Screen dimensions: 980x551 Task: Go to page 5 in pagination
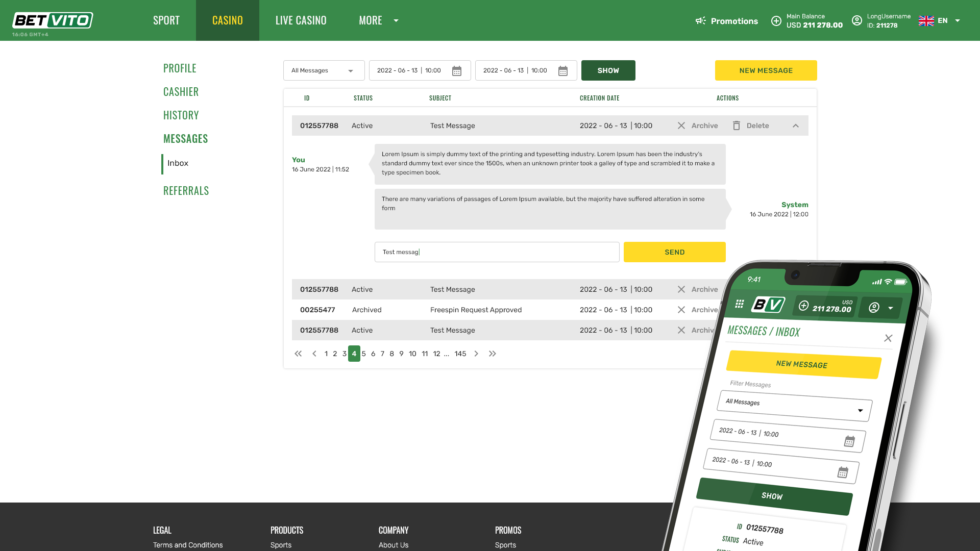click(x=364, y=354)
